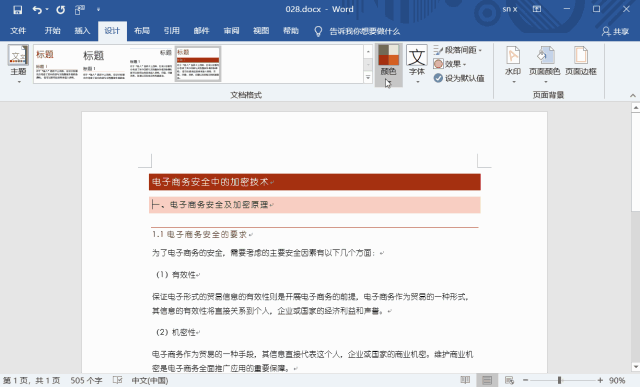Click the sn x account name

(510, 9)
